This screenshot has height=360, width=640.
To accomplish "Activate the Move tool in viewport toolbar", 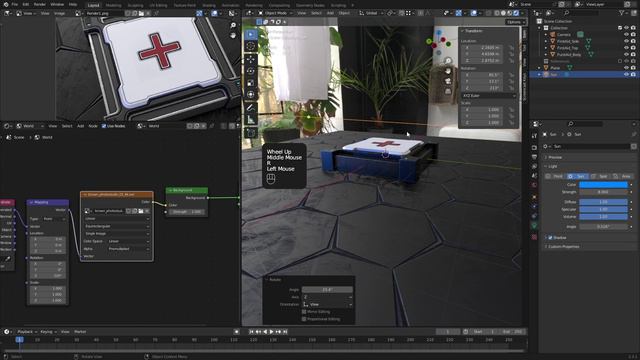I will tap(251, 60).
